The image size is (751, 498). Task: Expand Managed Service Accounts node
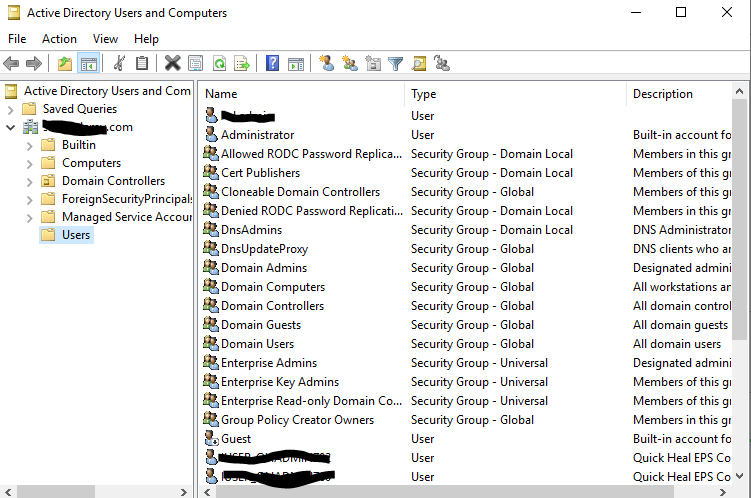coord(30,218)
